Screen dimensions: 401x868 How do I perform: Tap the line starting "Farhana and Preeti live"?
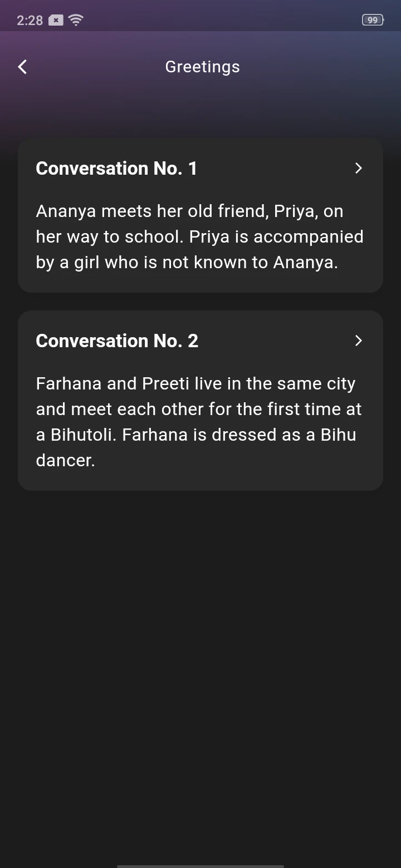tap(195, 384)
